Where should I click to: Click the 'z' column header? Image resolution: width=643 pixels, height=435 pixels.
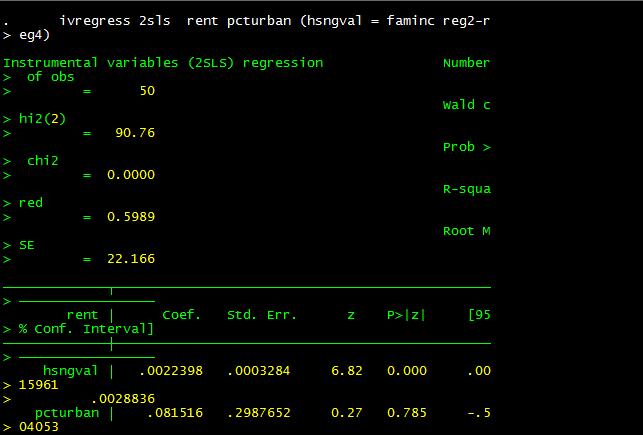351,315
